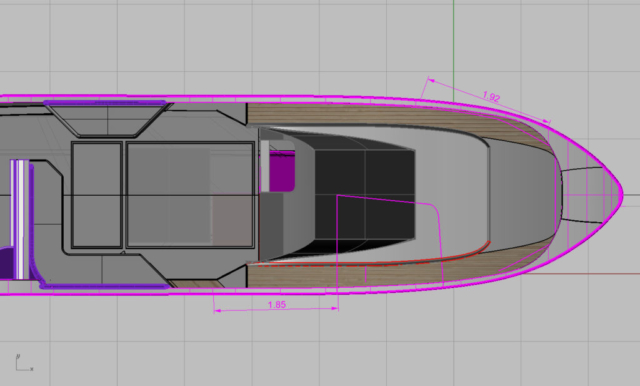This screenshot has width=640, height=386.
Task: Click the left arrowhead of the 1.85 dimension
Action: click(x=218, y=311)
